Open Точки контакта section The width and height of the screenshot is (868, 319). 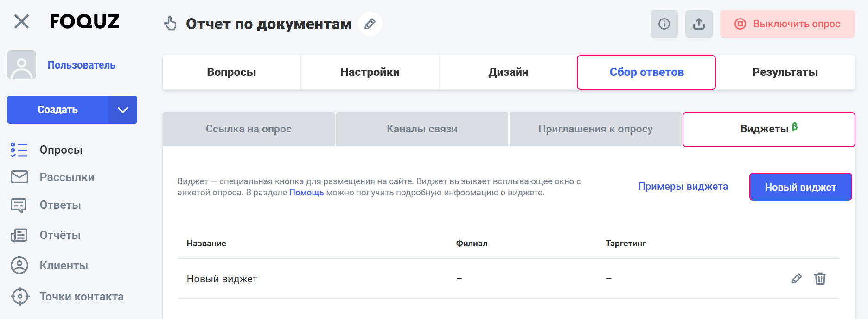[82, 297]
